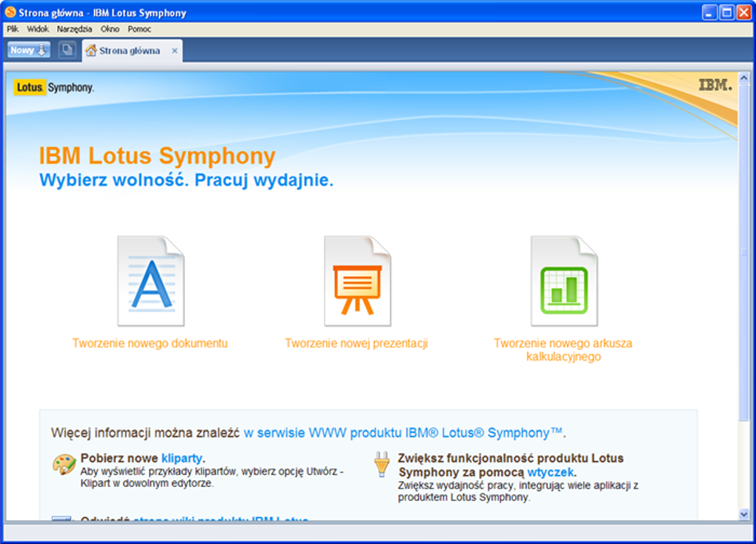Open the Pomoc menu
This screenshot has height=544, width=756.
coord(139,29)
